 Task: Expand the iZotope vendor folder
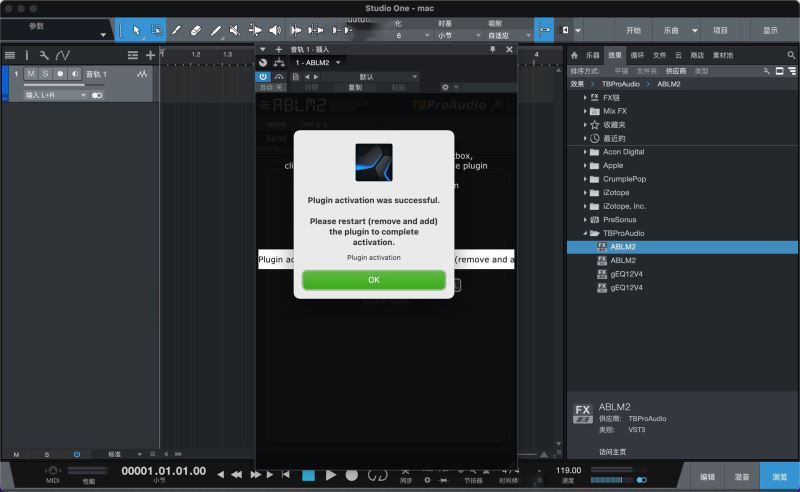586,192
